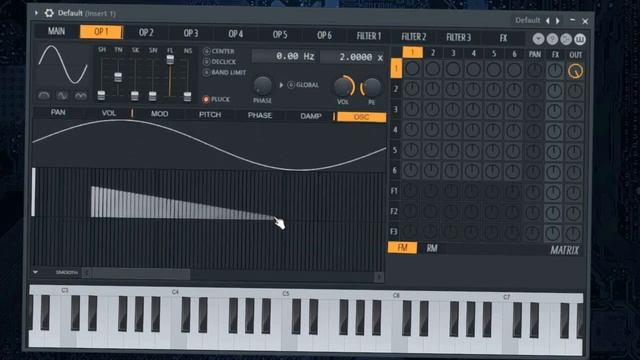This screenshot has width=640, height=360.
Task: Expand the plugin menu arrow beside gear
Action: (x=36, y=13)
